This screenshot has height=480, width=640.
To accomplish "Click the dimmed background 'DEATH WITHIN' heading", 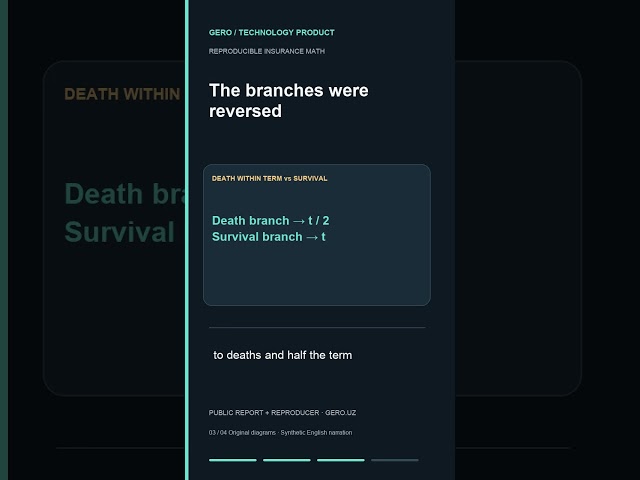I will [122, 94].
